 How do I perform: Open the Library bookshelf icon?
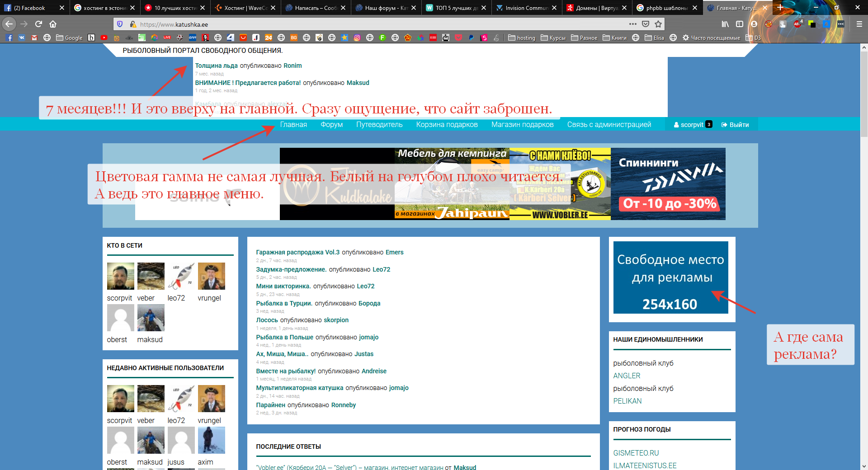click(725, 24)
